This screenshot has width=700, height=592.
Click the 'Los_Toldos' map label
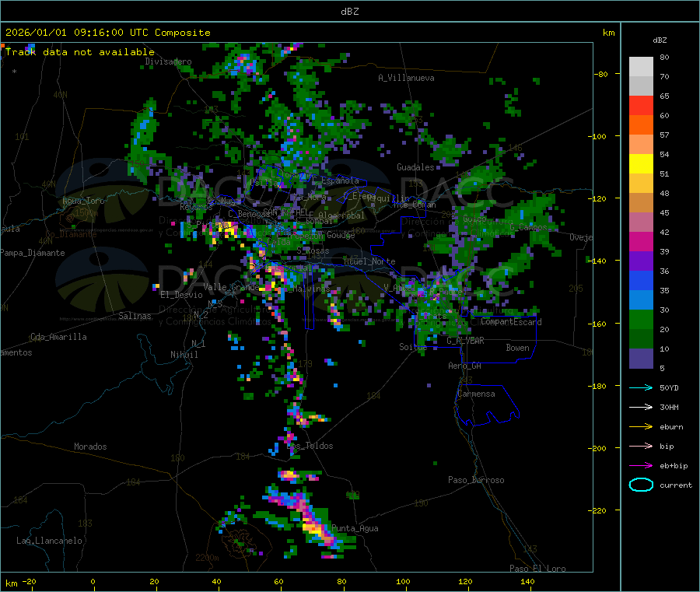pyautogui.click(x=310, y=446)
